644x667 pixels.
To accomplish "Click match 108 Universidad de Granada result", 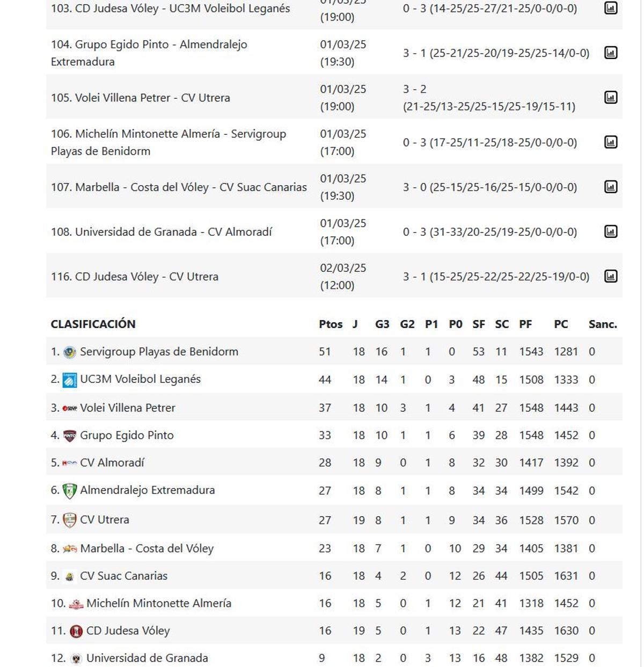I will [489, 231].
